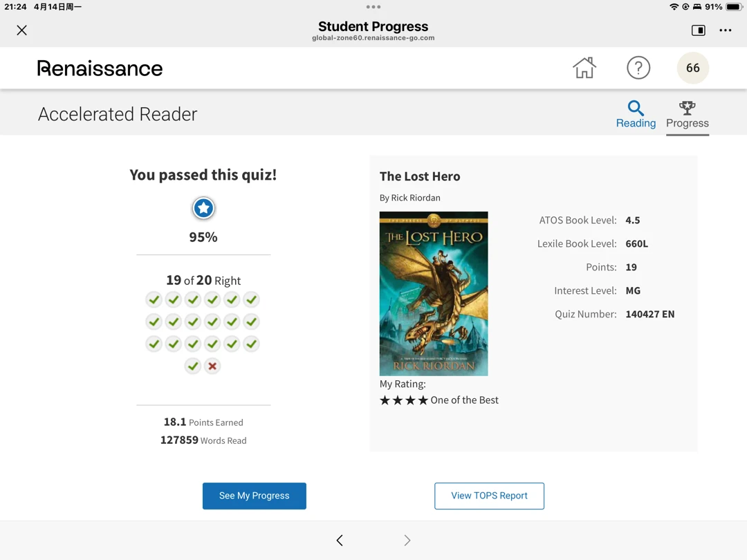Click the Points value 19

coord(631,268)
